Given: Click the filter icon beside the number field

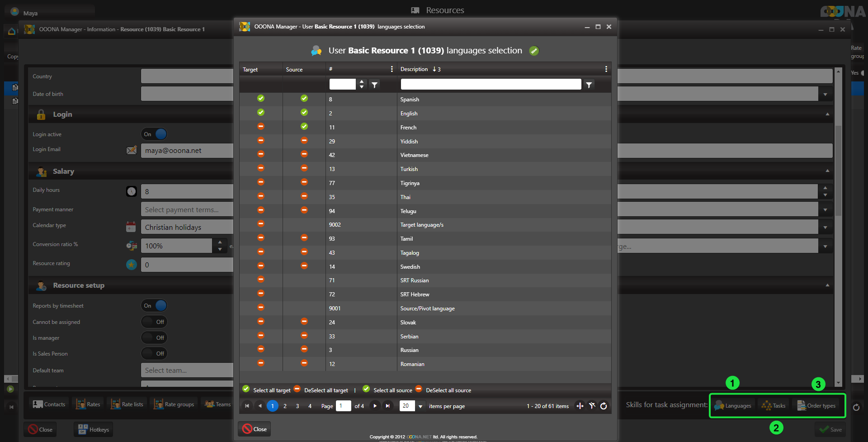Looking at the screenshot, I should click(x=374, y=85).
